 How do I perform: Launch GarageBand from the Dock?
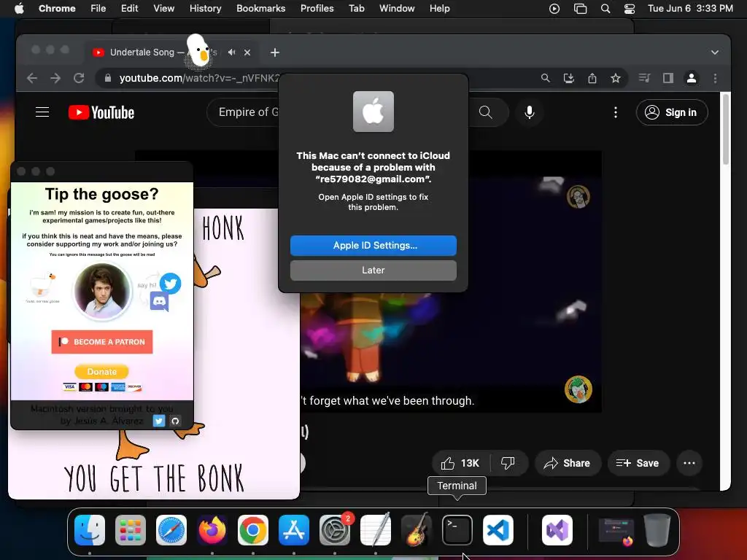tap(417, 530)
